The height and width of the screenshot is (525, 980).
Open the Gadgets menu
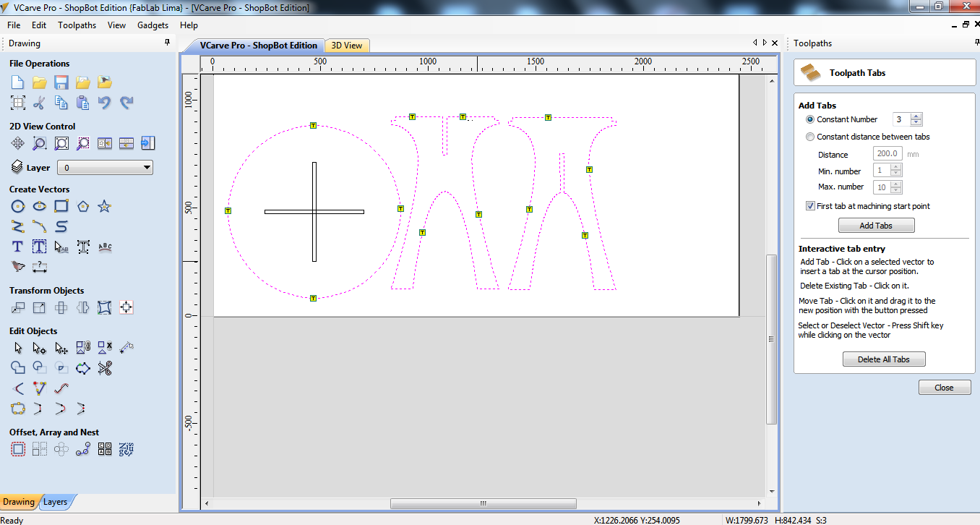[152, 25]
